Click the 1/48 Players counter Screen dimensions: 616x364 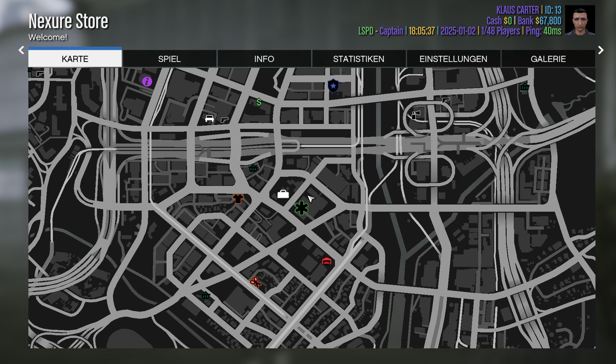coord(500,31)
